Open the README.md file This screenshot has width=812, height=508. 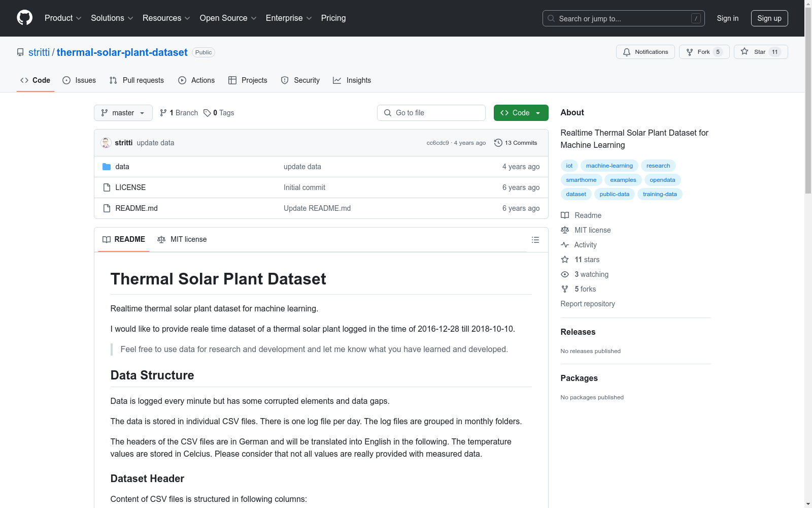tap(137, 208)
